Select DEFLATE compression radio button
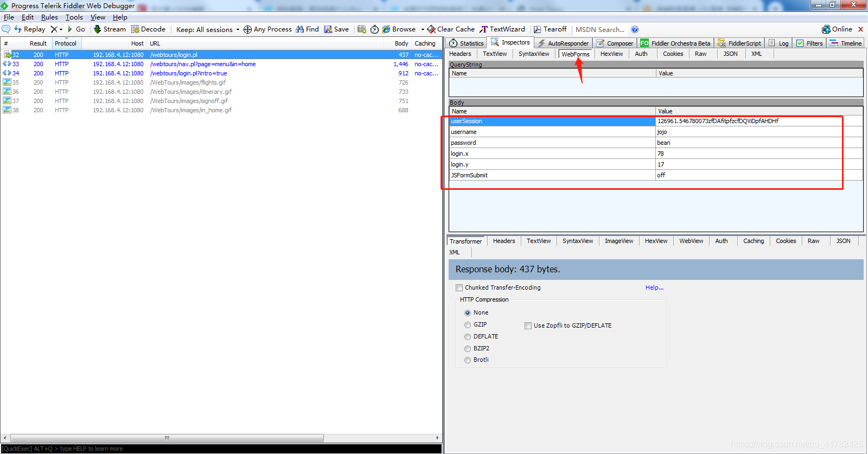 [x=468, y=337]
